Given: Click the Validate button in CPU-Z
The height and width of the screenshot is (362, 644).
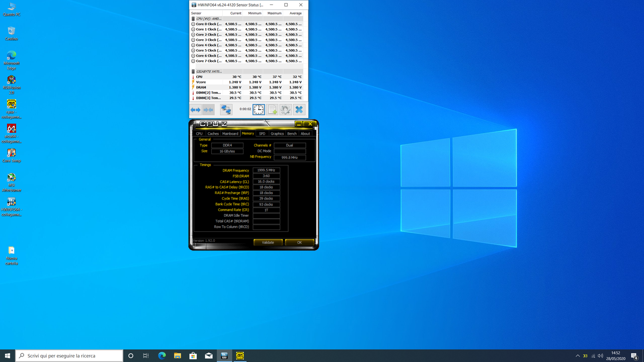Looking at the screenshot, I should (x=268, y=242).
